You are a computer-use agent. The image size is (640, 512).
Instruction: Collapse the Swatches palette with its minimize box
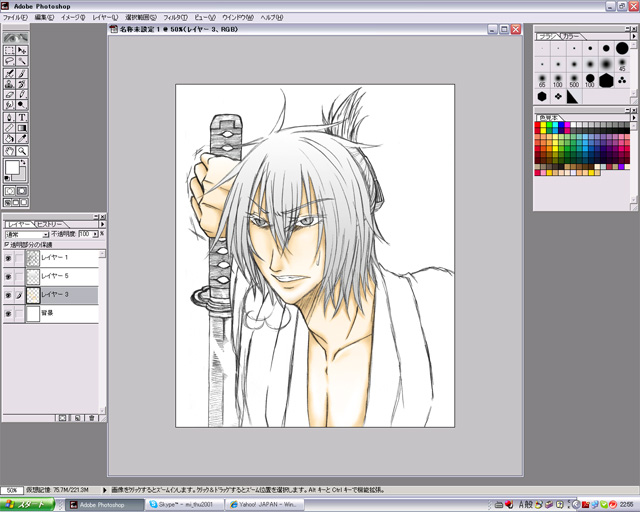click(x=627, y=110)
